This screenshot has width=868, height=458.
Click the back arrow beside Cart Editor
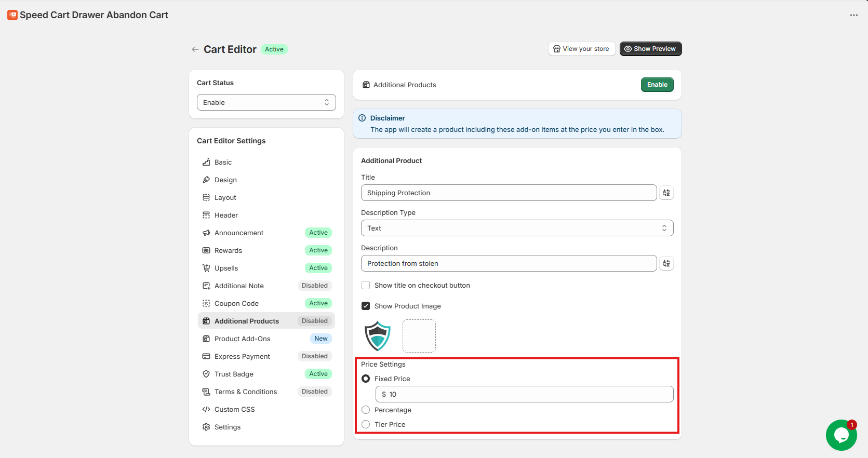(195, 49)
